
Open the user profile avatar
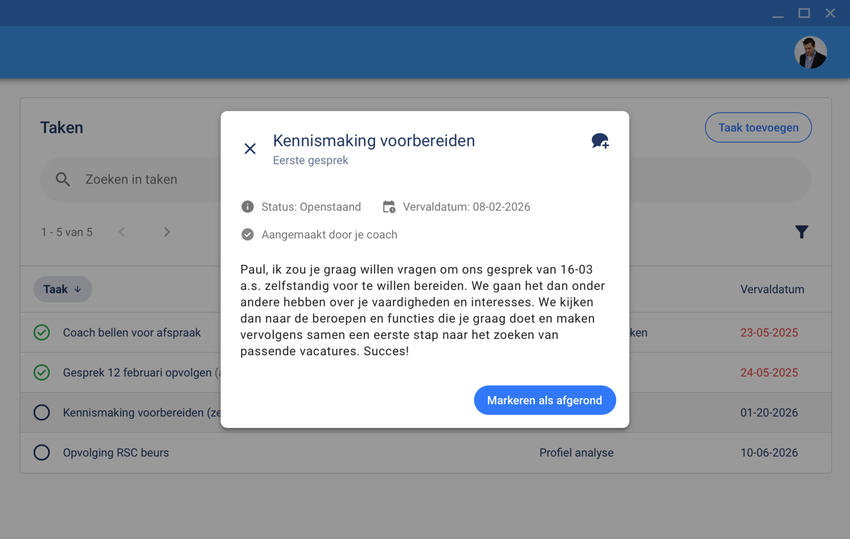coord(810,52)
